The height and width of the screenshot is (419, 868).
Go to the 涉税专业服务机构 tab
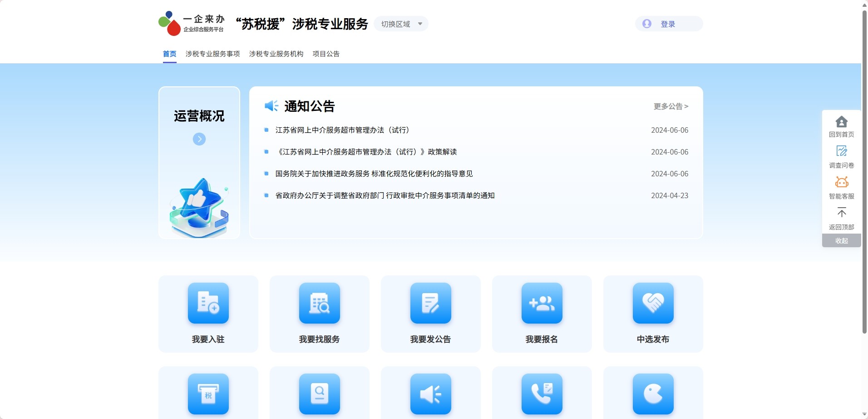[x=276, y=54]
